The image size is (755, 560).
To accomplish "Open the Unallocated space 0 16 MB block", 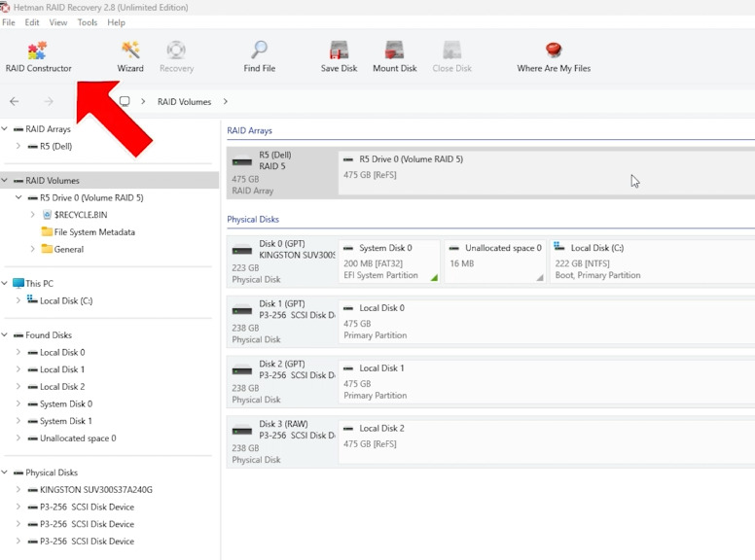I will pos(495,262).
